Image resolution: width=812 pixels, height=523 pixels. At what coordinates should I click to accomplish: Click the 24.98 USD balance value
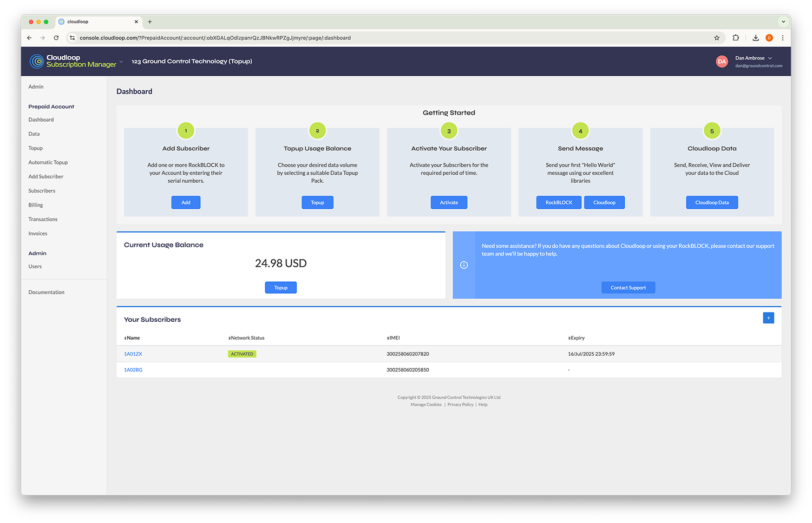281,263
